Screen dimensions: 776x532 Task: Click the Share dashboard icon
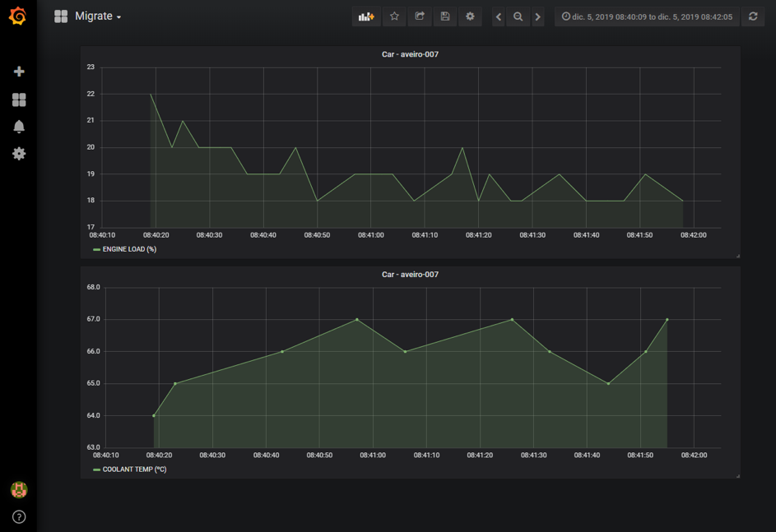tap(420, 16)
